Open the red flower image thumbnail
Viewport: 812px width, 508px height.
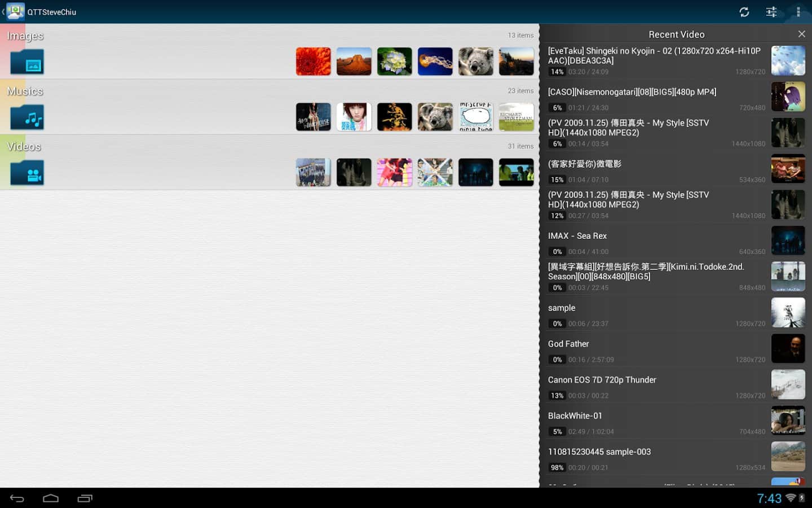(x=314, y=62)
